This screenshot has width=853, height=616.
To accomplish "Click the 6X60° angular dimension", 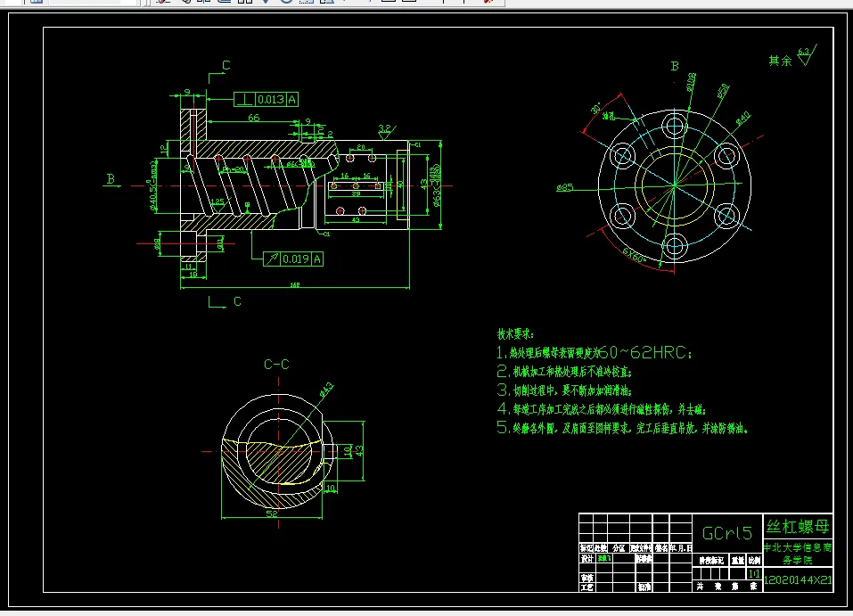I will (635, 255).
